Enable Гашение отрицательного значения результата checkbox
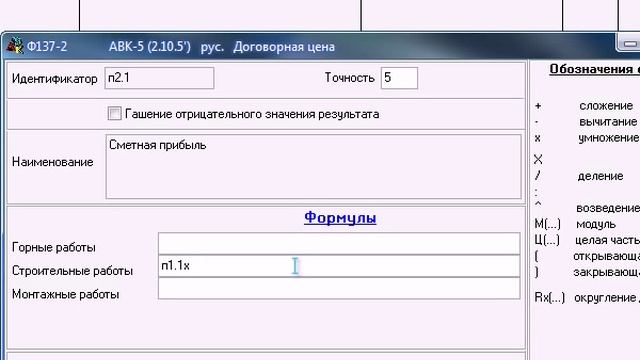 click(x=115, y=113)
